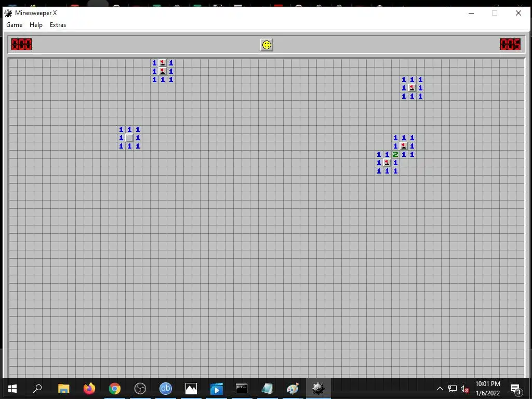
Task: Open the Game menu
Action: [x=14, y=25]
